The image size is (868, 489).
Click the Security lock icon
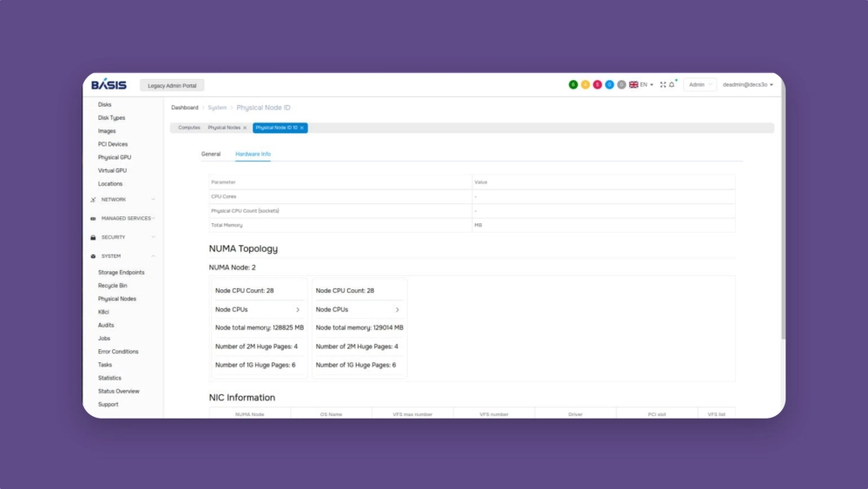(x=93, y=237)
